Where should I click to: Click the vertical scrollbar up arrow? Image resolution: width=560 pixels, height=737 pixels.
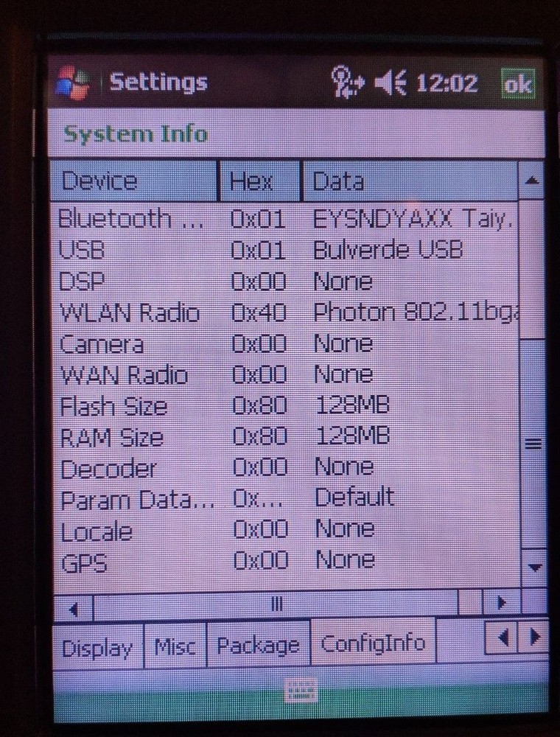[x=531, y=181]
